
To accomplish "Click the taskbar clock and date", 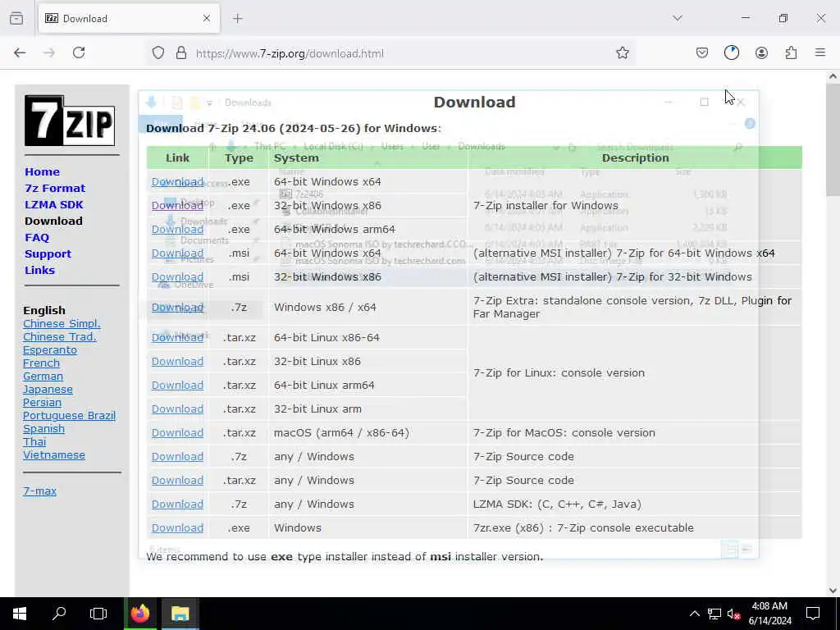I will [x=769, y=614].
